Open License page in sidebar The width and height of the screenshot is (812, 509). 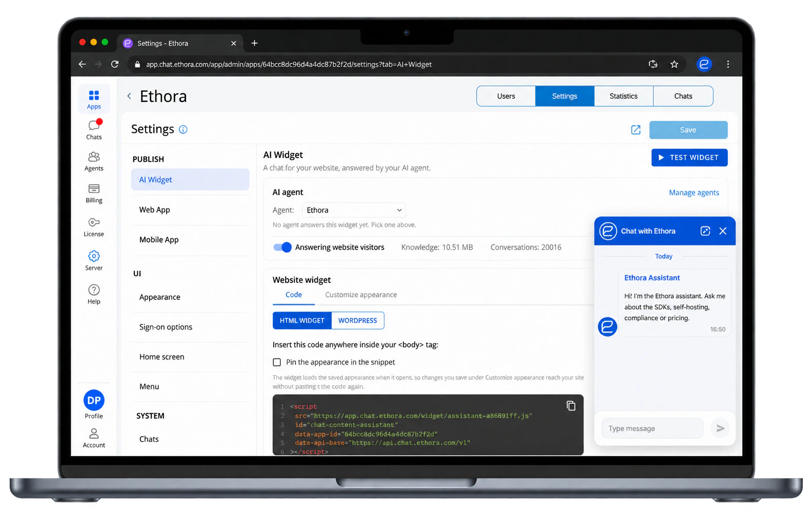pyautogui.click(x=94, y=227)
